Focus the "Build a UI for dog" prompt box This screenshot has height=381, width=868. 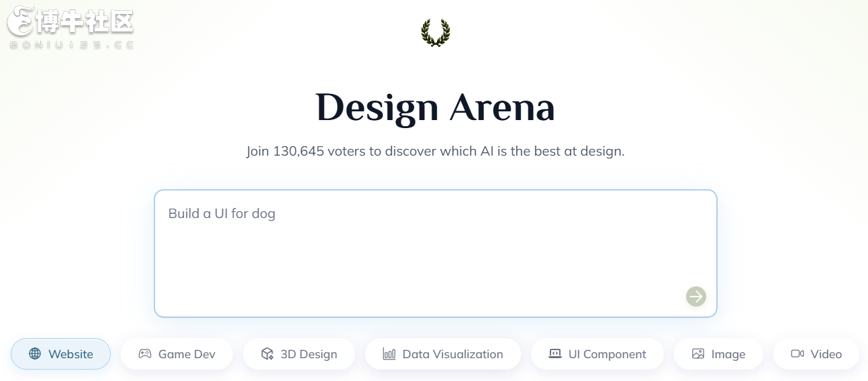(436, 254)
